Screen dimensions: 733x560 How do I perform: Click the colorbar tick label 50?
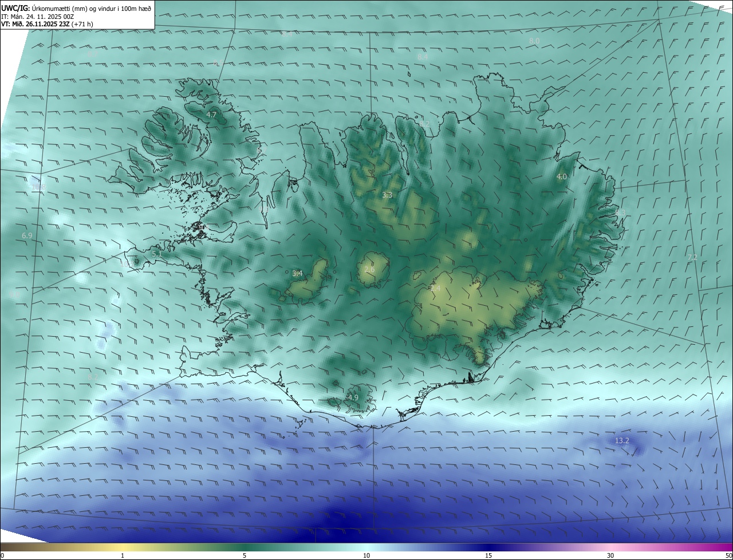click(x=728, y=555)
